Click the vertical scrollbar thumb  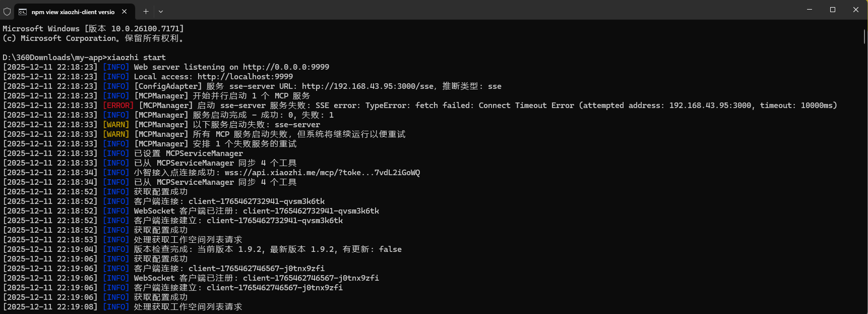(x=864, y=36)
